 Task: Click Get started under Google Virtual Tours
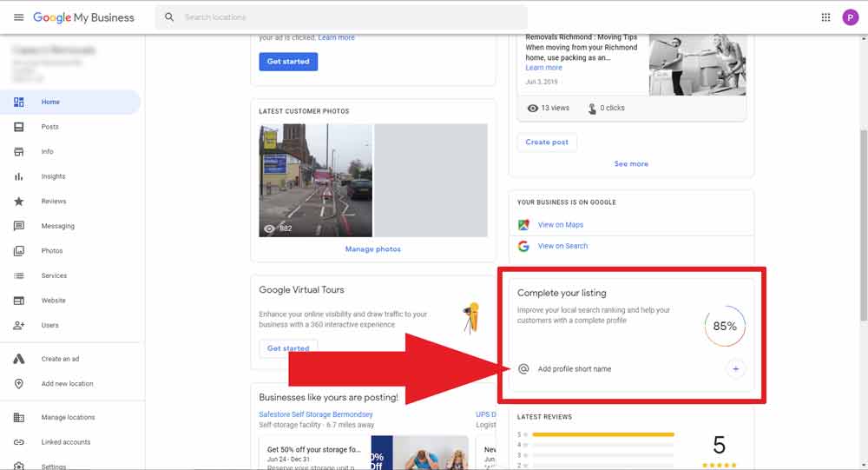point(288,348)
